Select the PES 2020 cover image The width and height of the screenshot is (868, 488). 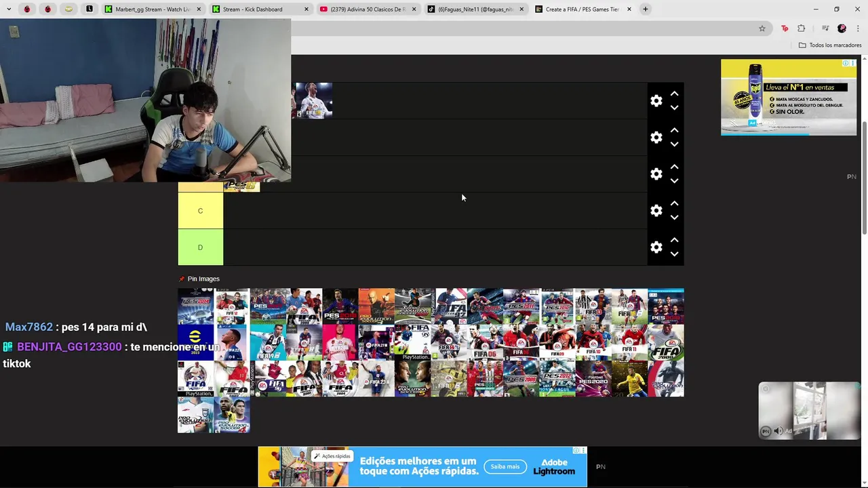point(593,379)
